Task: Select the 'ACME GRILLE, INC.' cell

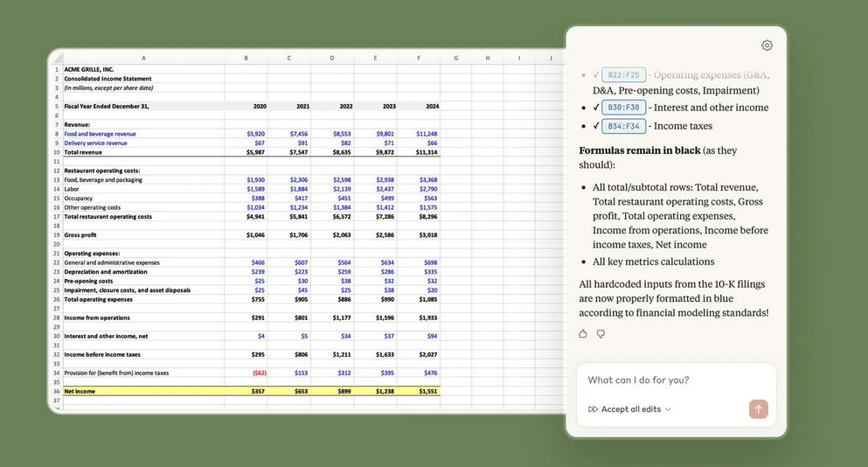Action: (x=144, y=70)
